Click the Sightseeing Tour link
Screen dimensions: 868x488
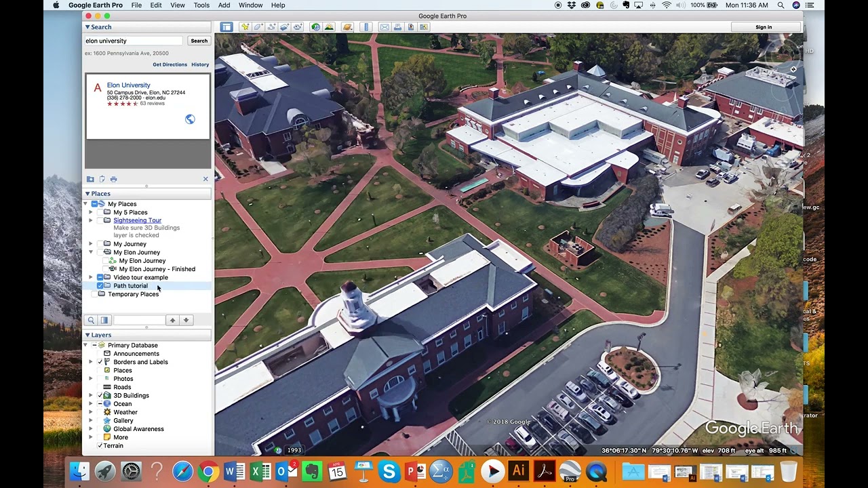click(x=138, y=220)
